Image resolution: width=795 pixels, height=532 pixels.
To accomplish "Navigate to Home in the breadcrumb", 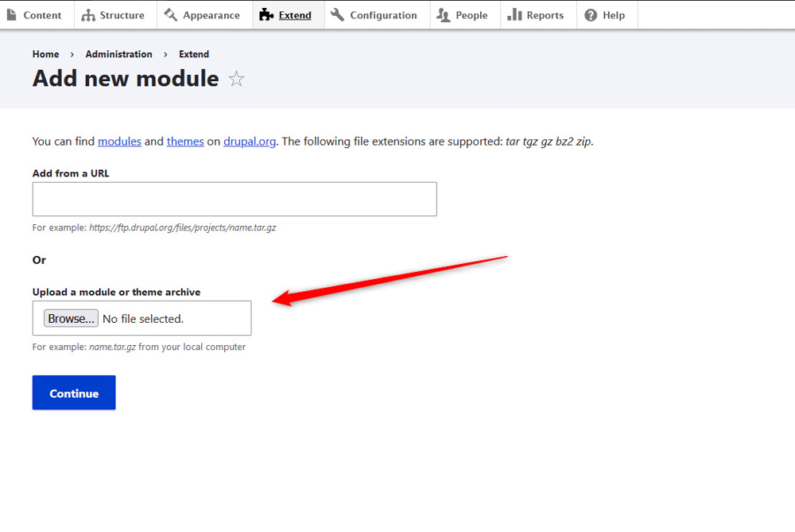I will (x=45, y=54).
